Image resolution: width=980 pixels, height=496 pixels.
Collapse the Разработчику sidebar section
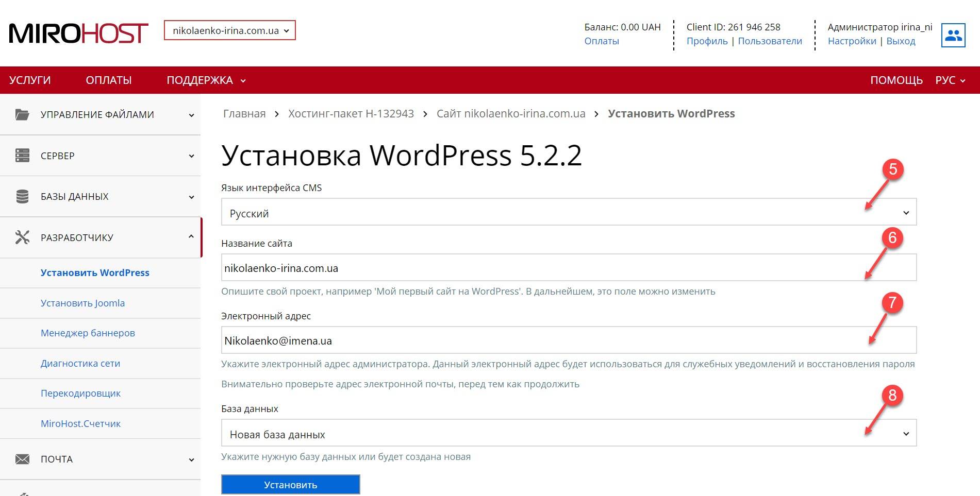[100, 237]
